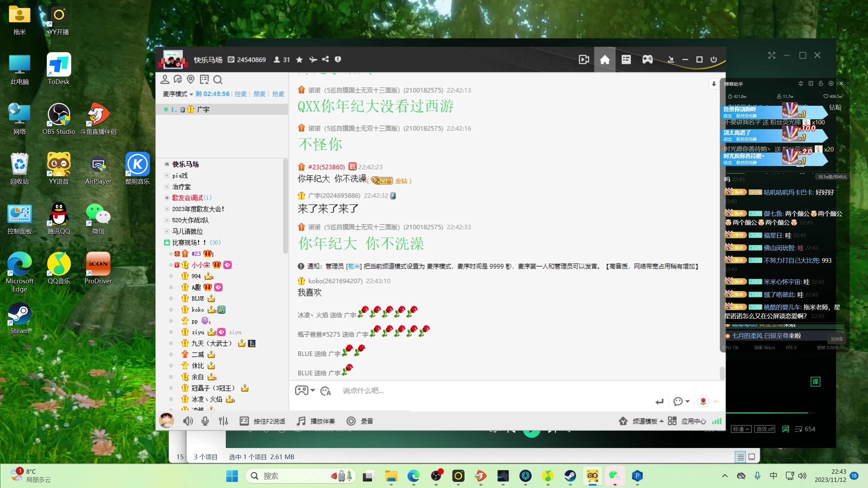Mute the speaker in bottom toolbar
The image size is (868, 488).
pos(188,421)
